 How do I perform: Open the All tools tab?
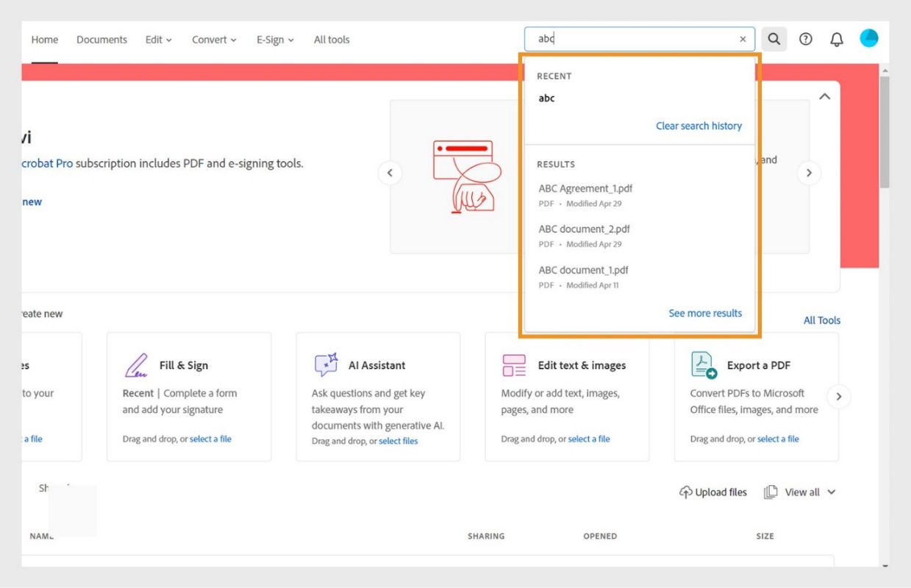point(332,40)
